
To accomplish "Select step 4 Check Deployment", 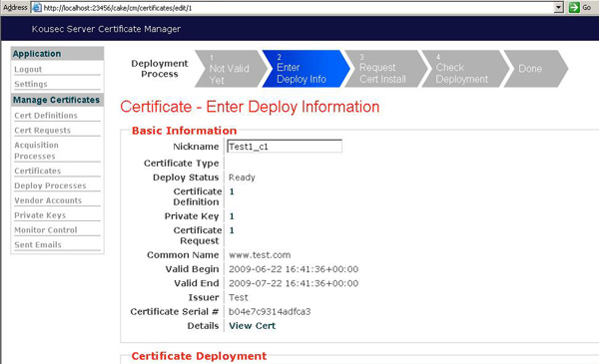I will pyautogui.click(x=465, y=69).
